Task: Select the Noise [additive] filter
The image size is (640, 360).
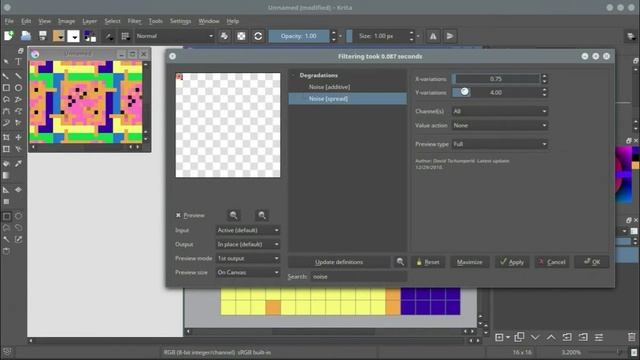Action: point(329,87)
